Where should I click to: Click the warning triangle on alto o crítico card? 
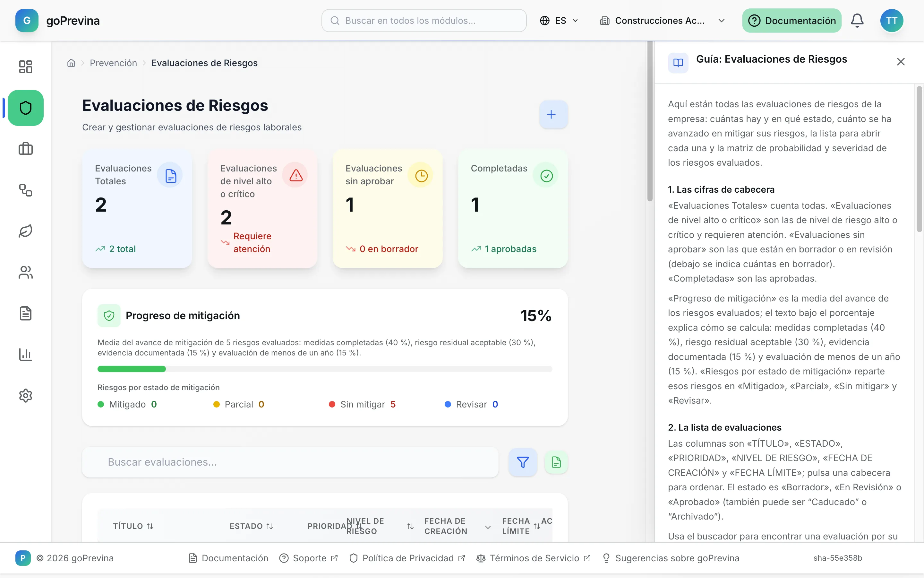pos(295,175)
